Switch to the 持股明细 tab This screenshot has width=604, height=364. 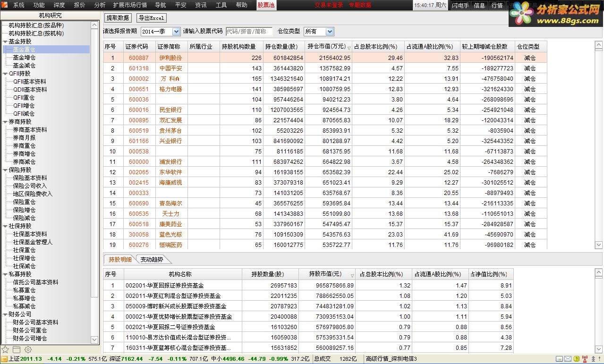point(120,260)
